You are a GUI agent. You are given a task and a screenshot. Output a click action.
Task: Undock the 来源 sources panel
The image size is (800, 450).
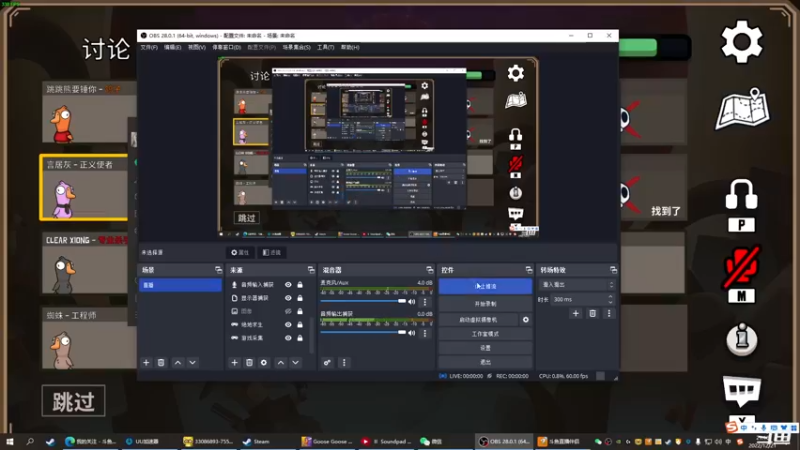click(x=311, y=270)
